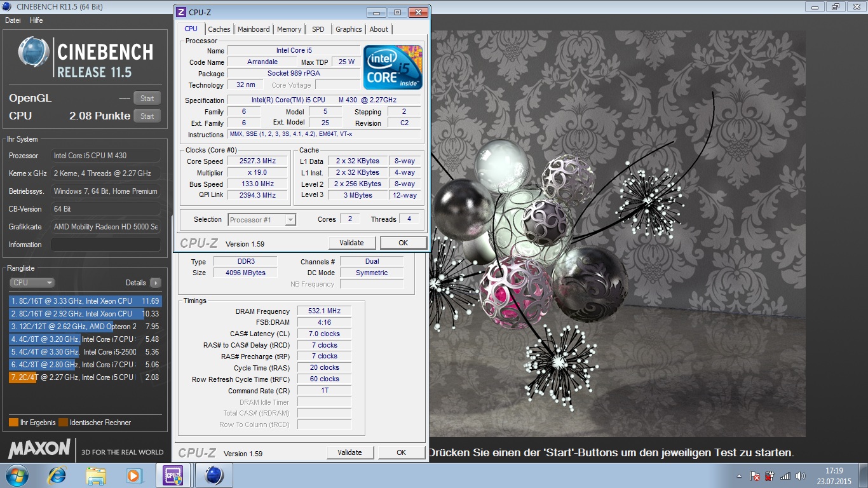Select ranking row 1 Intel Xeon 11.69
Screen dimensions: 868x488
85,301
